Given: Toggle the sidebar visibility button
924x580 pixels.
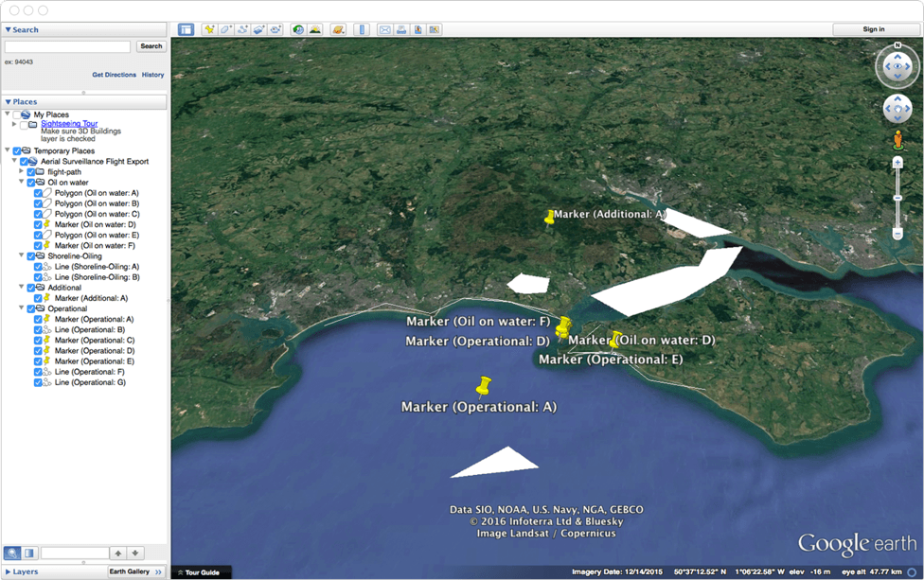Looking at the screenshot, I should click(187, 29).
